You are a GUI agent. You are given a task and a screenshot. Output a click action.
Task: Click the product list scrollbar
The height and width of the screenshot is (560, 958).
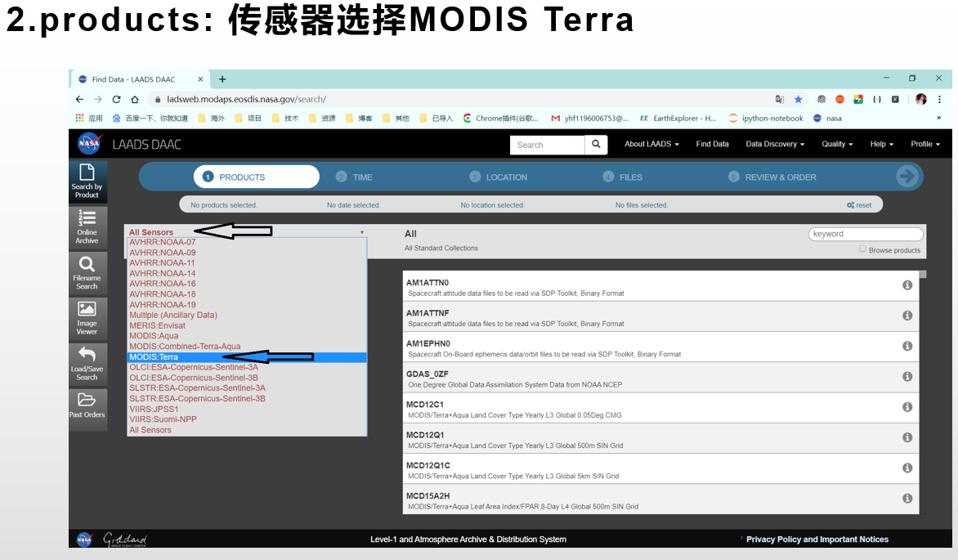(x=921, y=274)
